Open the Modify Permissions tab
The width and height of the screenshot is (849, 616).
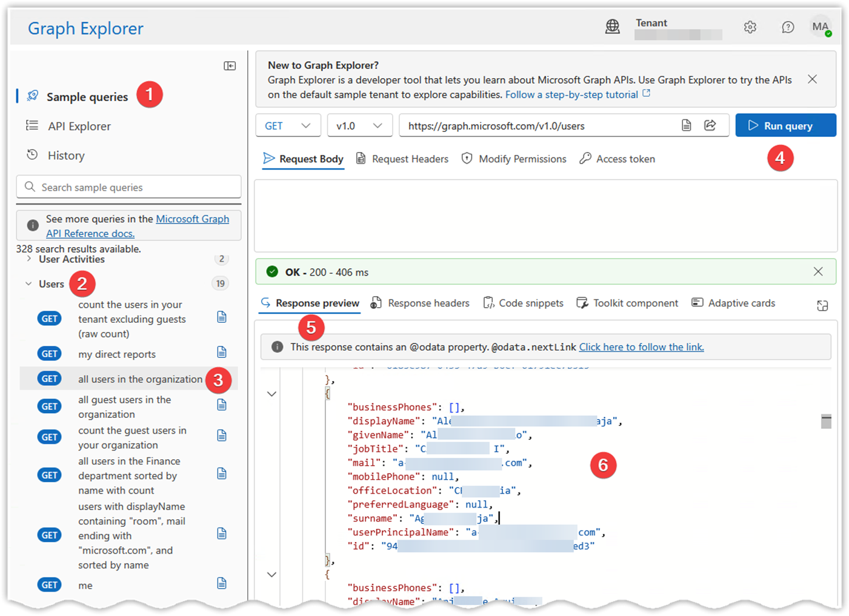(x=514, y=159)
